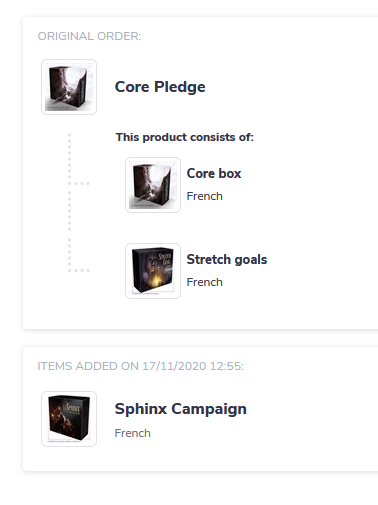This screenshot has height=505, width=378.
Task: Click the vertical dotted line below Core Pledge image
Action: tap(69, 203)
